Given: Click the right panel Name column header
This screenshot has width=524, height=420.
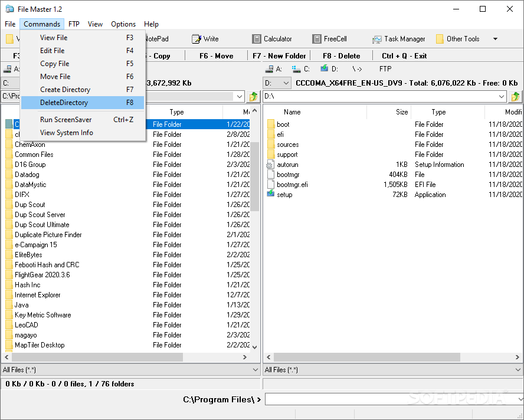Looking at the screenshot, I should [x=315, y=112].
